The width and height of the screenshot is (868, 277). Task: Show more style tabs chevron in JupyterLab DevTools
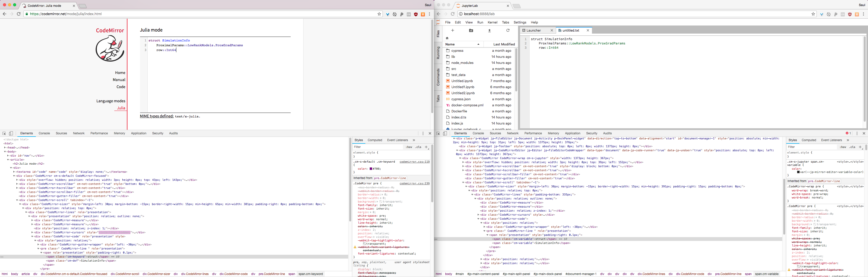(x=848, y=140)
